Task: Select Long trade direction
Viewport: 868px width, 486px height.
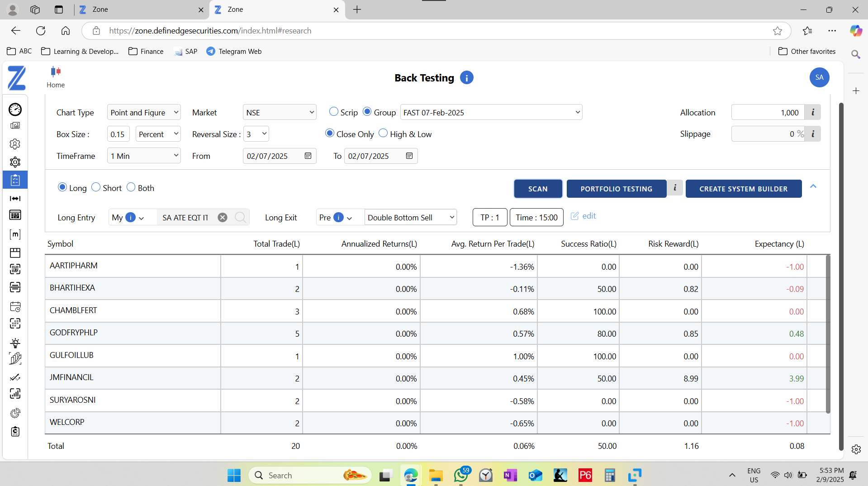Action: click(x=62, y=187)
